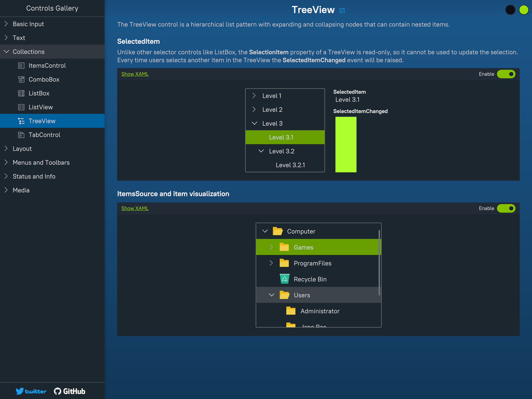This screenshot has height=399, width=532.
Task: Expand the Basic Input category
Action: (6, 24)
